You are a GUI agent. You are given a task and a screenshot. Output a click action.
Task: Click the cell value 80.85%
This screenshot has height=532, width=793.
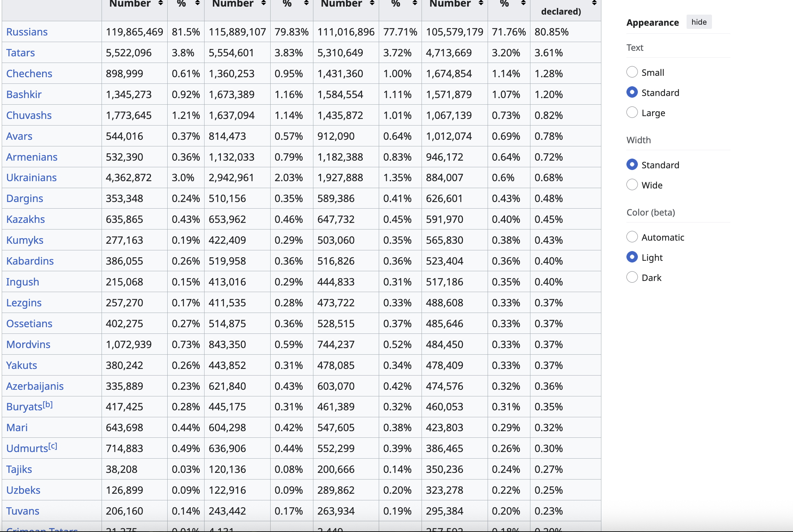point(552,32)
